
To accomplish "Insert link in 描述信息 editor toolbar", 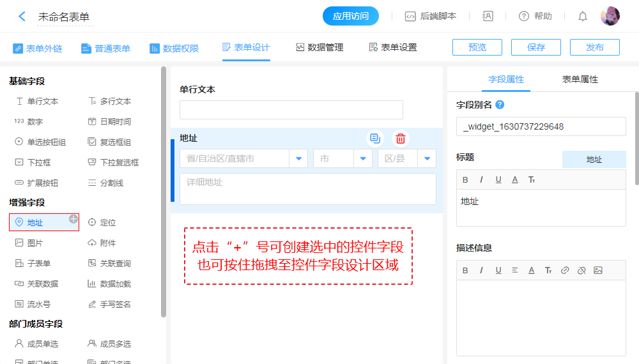I will tap(564, 270).
